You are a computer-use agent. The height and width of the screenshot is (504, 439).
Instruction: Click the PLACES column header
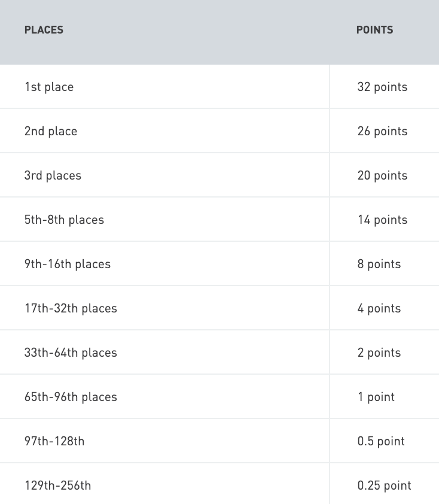44,30
